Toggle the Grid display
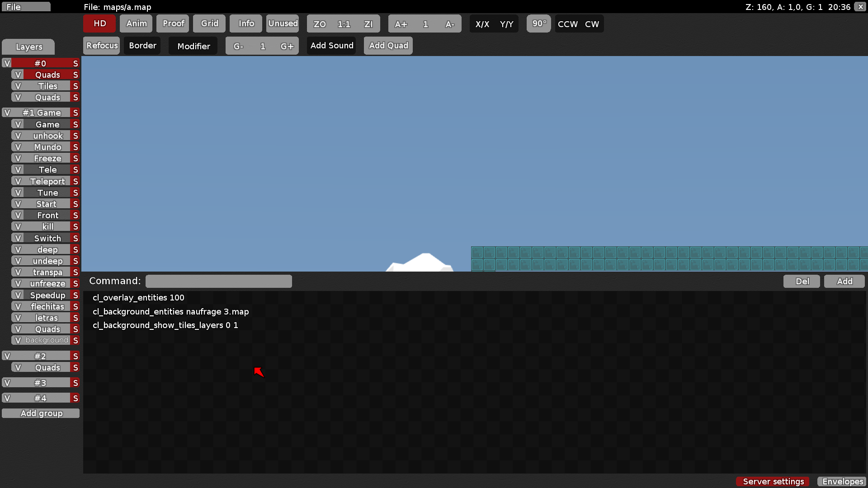 (209, 23)
